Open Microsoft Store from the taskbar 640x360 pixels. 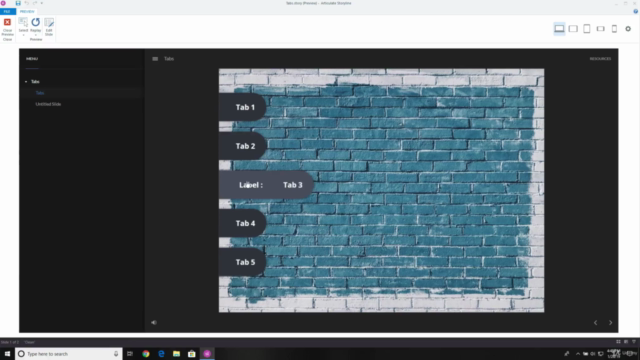(x=192, y=354)
